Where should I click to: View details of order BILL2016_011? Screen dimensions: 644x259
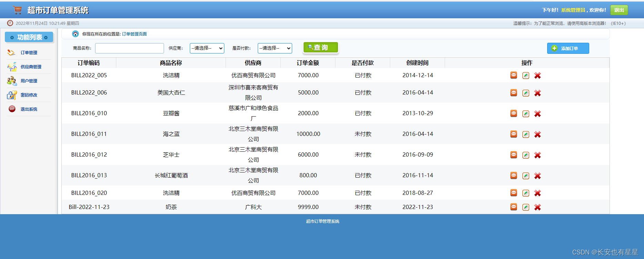tap(513, 134)
